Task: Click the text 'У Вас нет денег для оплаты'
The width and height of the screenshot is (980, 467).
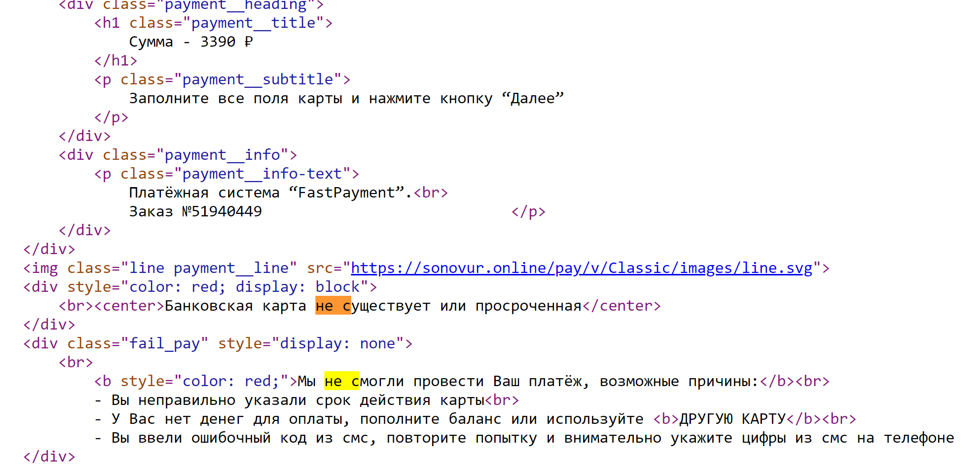Action: tap(226, 419)
